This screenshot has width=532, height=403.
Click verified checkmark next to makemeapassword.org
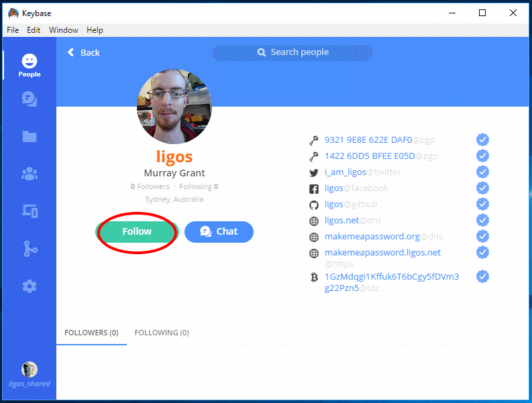pos(482,237)
